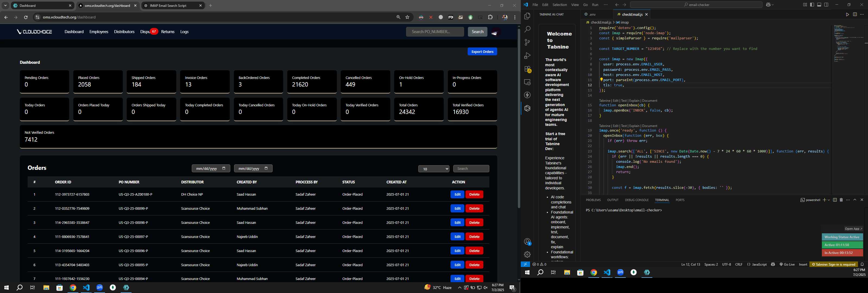
Task: Toggle the VS Code primary side bar
Action: pos(812,5)
